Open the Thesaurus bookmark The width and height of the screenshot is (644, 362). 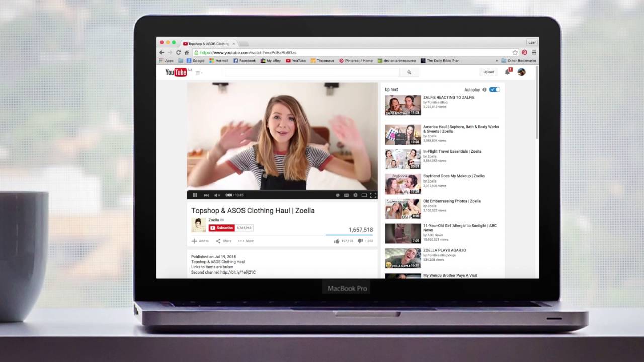click(323, 61)
